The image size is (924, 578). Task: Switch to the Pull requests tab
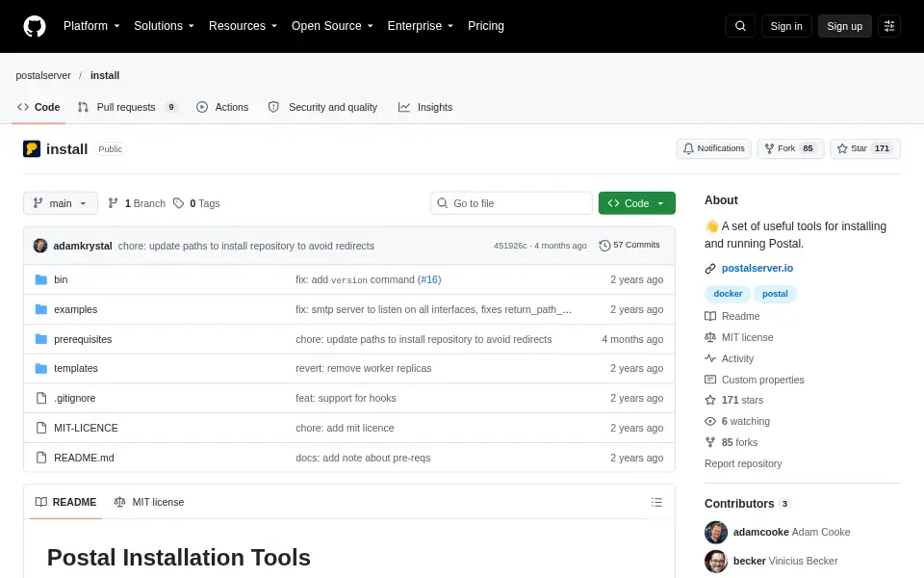tap(127, 107)
